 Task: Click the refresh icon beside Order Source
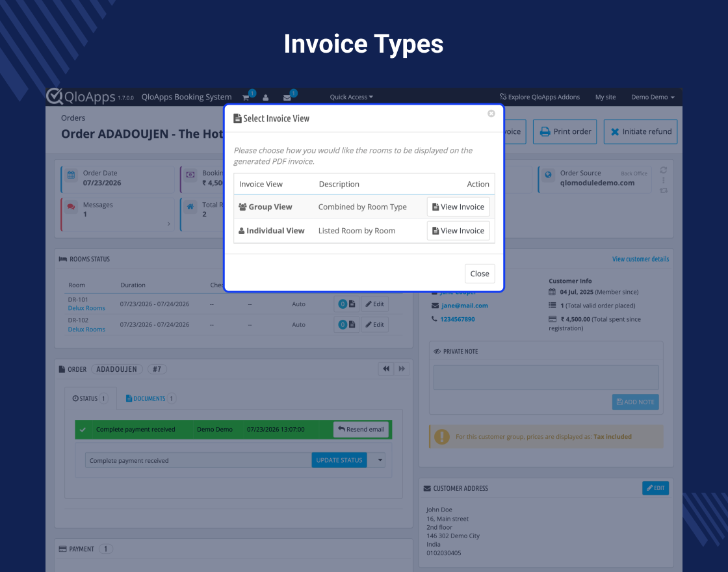click(x=664, y=170)
